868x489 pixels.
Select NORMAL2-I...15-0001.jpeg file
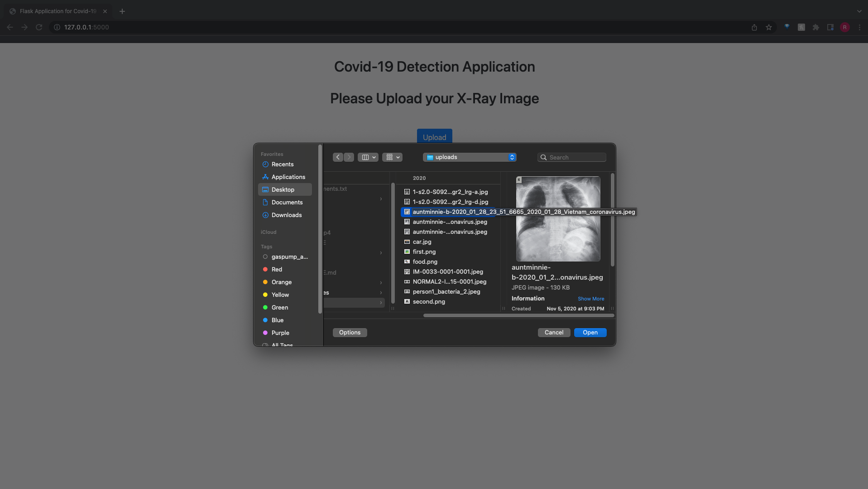(x=449, y=282)
